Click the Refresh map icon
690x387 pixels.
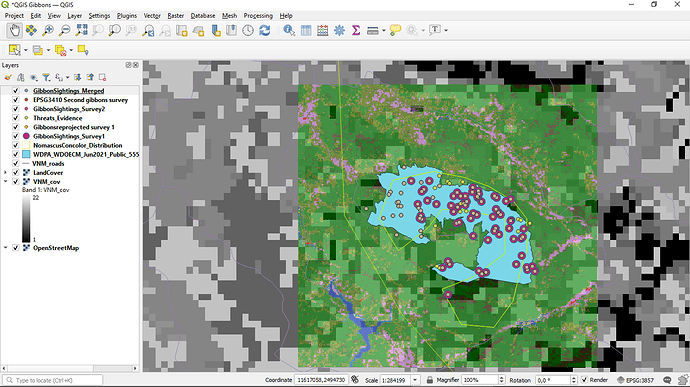coord(264,30)
